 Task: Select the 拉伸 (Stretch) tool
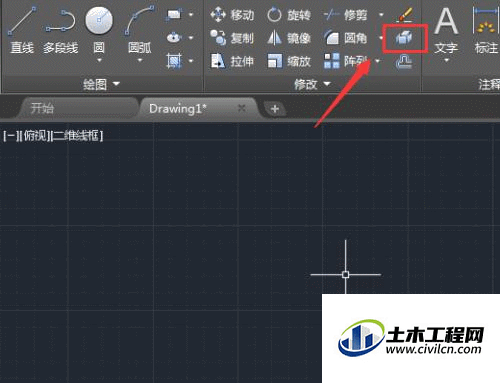[x=232, y=61]
